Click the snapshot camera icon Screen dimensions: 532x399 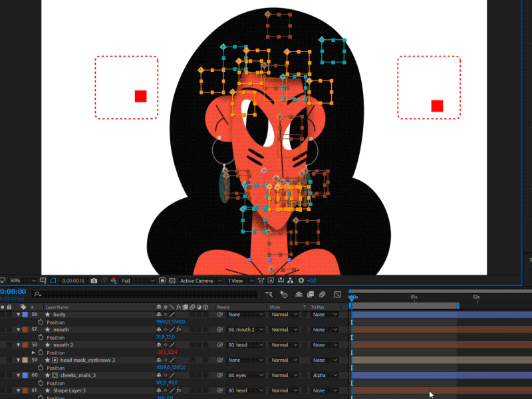(x=94, y=281)
